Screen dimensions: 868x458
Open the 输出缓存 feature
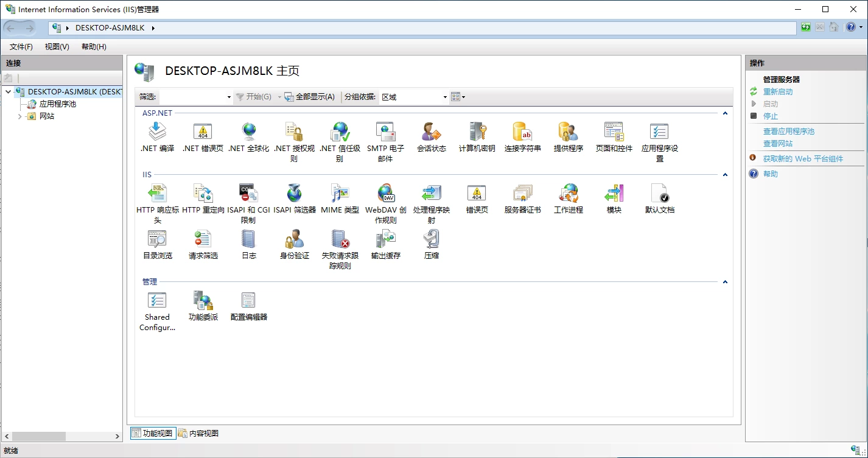(385, 244)
